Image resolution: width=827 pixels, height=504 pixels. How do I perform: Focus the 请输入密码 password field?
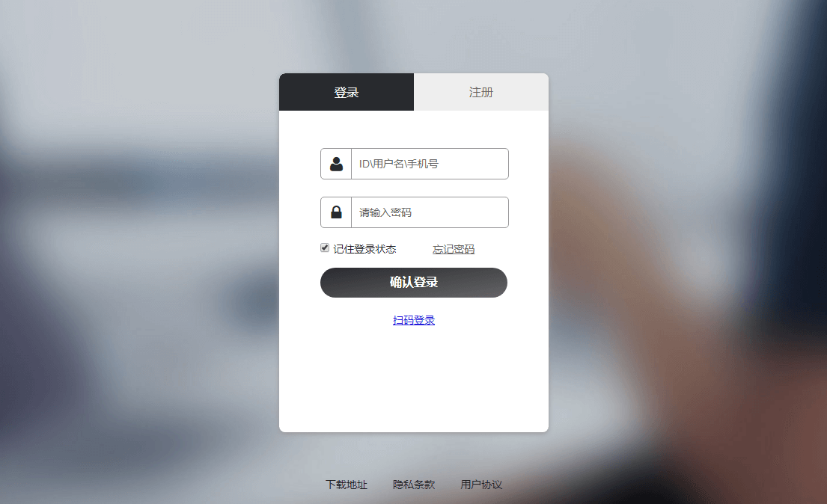pyautogui.click(x=430, y=212)
